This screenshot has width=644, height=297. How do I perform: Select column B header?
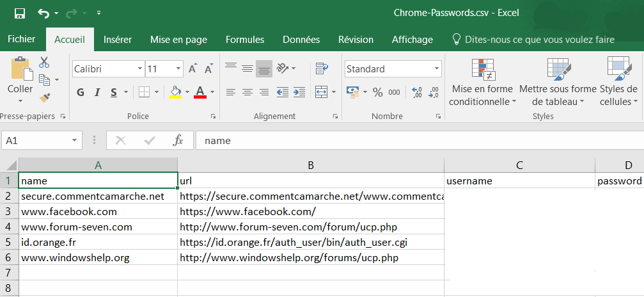pos(311,165)
